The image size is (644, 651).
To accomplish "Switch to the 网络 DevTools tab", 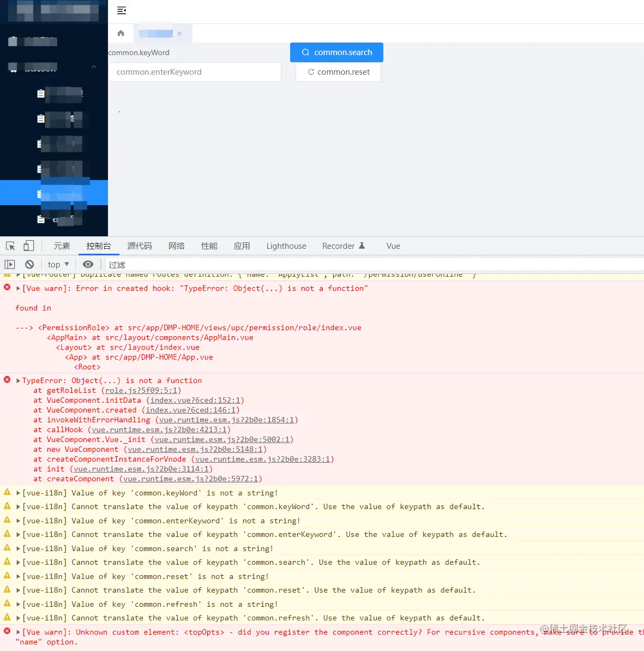I will point(176,246).
